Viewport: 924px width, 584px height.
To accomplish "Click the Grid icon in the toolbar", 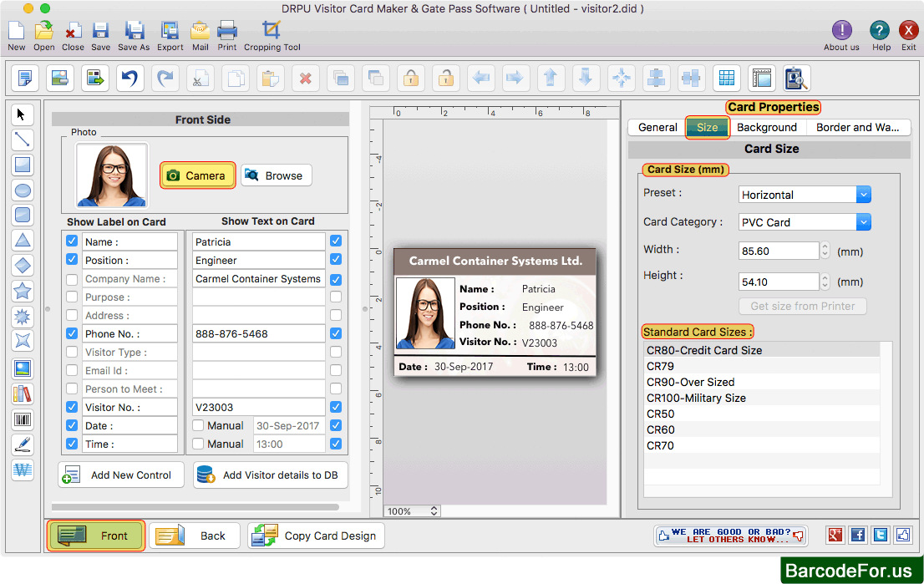I will point(726,78).
